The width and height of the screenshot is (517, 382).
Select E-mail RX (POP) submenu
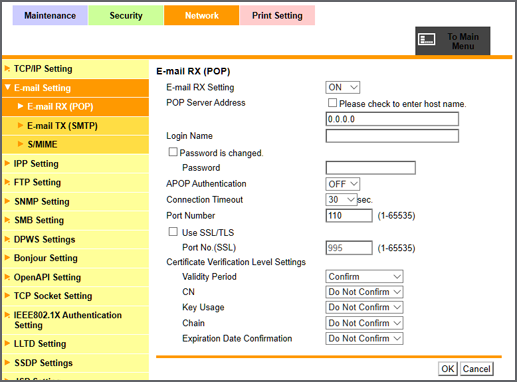pos(75,107)
